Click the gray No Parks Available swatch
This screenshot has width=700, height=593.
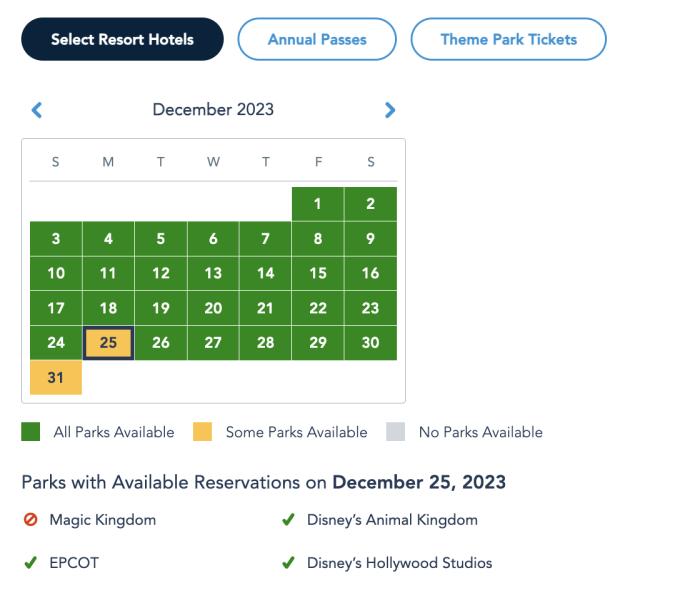pos(397,432)
